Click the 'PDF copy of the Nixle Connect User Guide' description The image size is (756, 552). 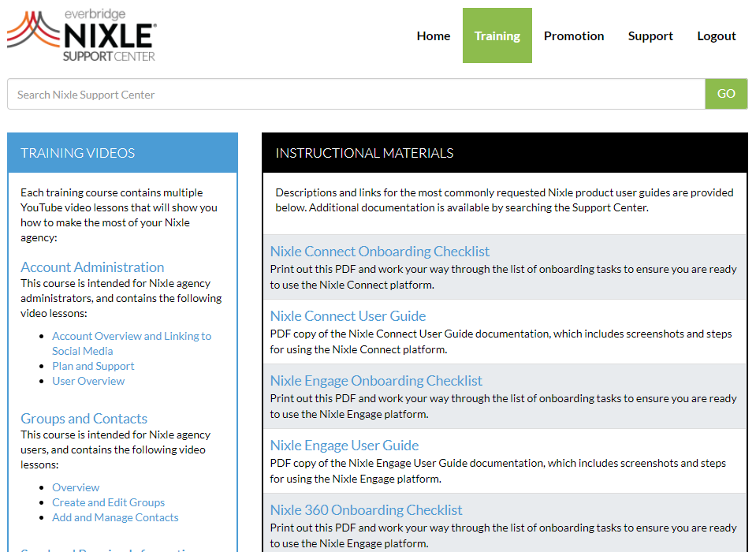[x=501, y=341]
